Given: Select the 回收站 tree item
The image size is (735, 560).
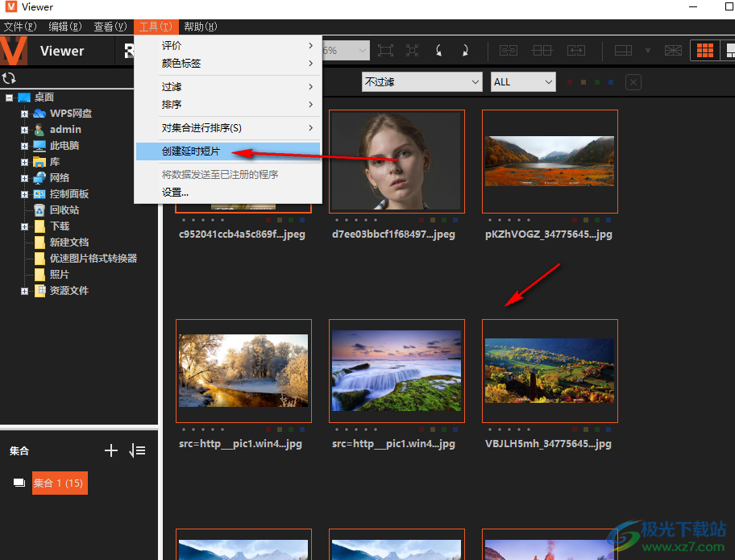Looking at the screenshot, I should click(64, 210).
